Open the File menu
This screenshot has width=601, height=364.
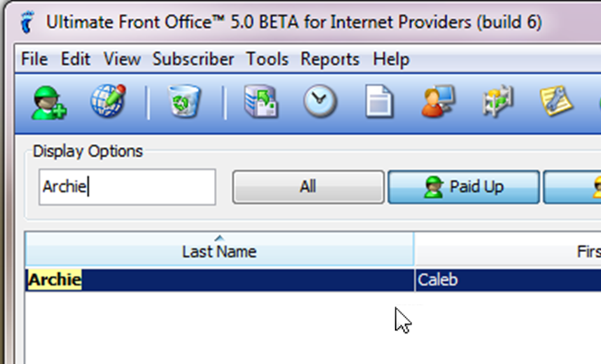click(x=34, y=60)
